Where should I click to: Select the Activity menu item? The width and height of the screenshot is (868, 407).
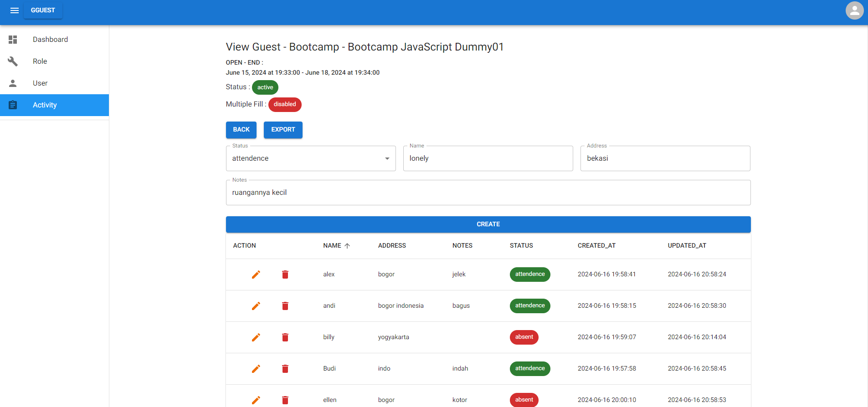pyautogui.click(x=55, y=105)
